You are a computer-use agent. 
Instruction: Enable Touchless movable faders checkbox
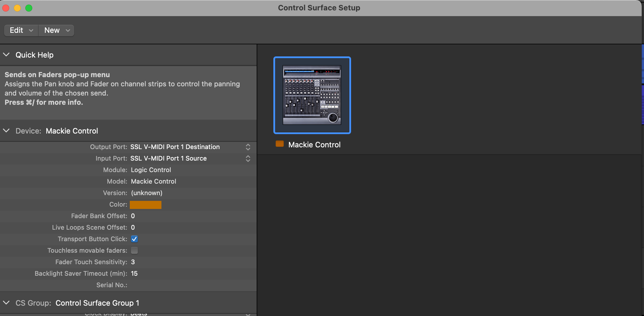tap(134, 250)
